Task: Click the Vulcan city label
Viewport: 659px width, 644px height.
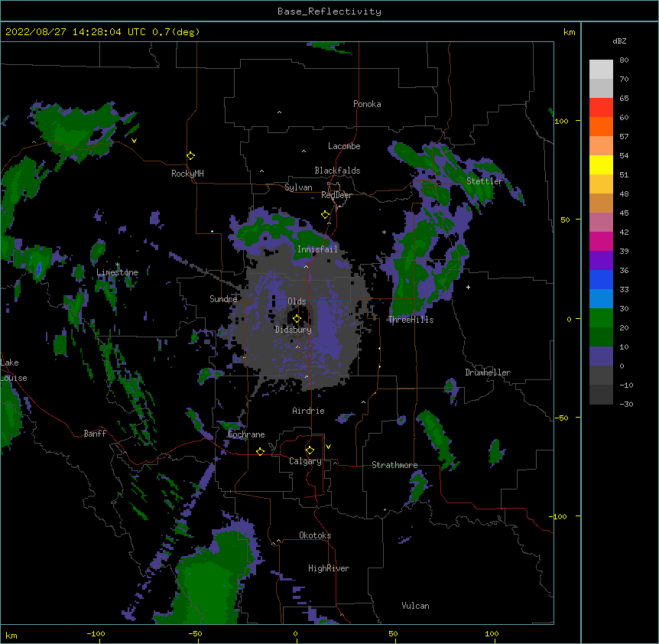Action: [415, 606]
